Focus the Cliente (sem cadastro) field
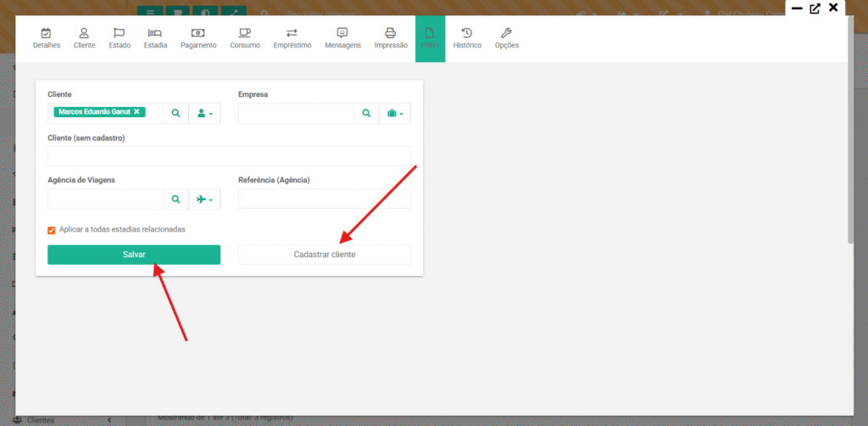The width and height of the screenshot is (868, 426). (x=229, y=156)
